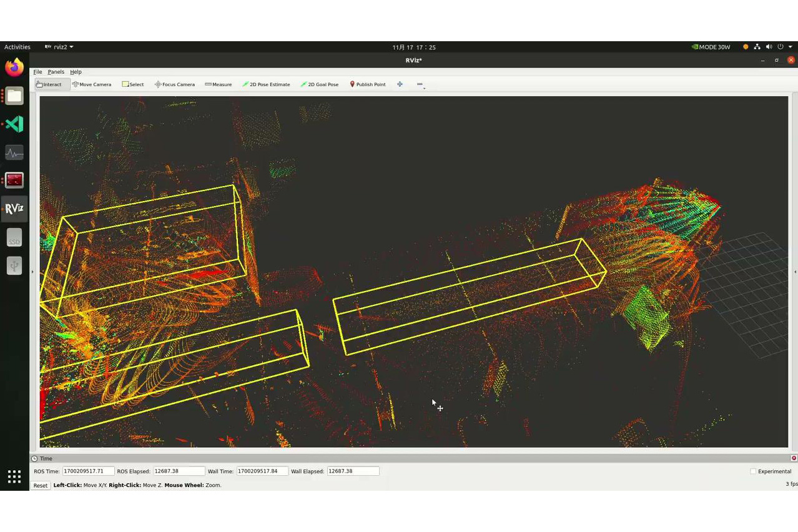Select the Interact tool
This screenshot has width=798, height=532.
tap(49, 84)
